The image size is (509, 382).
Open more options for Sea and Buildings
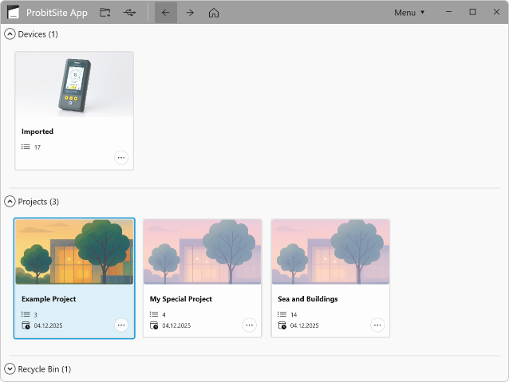point(377,325)
